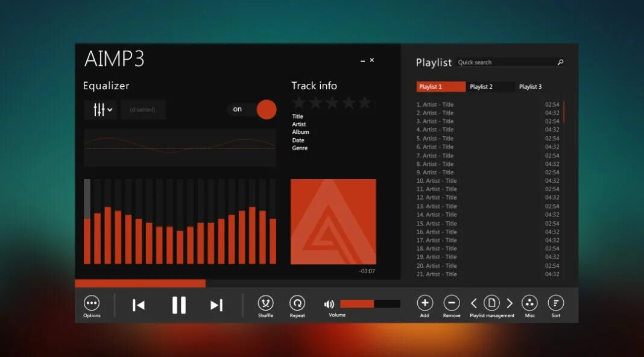Rate track with third star
This screenshot has width=644, height=357.
pyautogui.click(x=332, y=103)
